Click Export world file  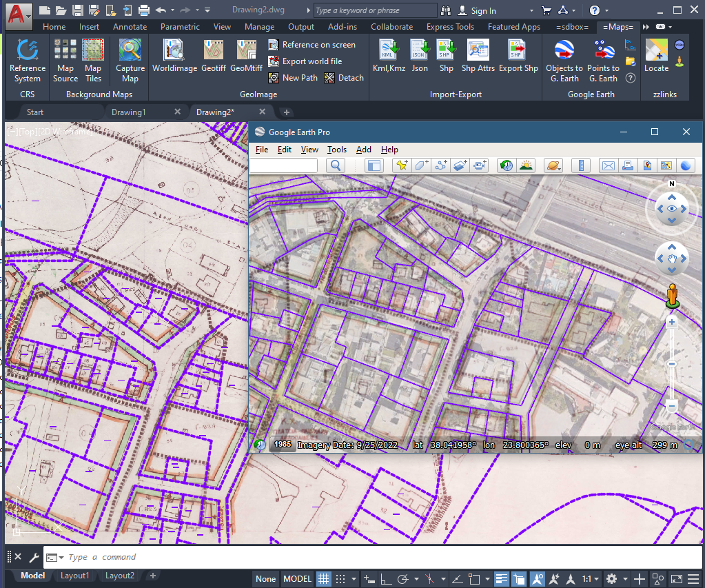pyautogui.click(x=305, y=61)
